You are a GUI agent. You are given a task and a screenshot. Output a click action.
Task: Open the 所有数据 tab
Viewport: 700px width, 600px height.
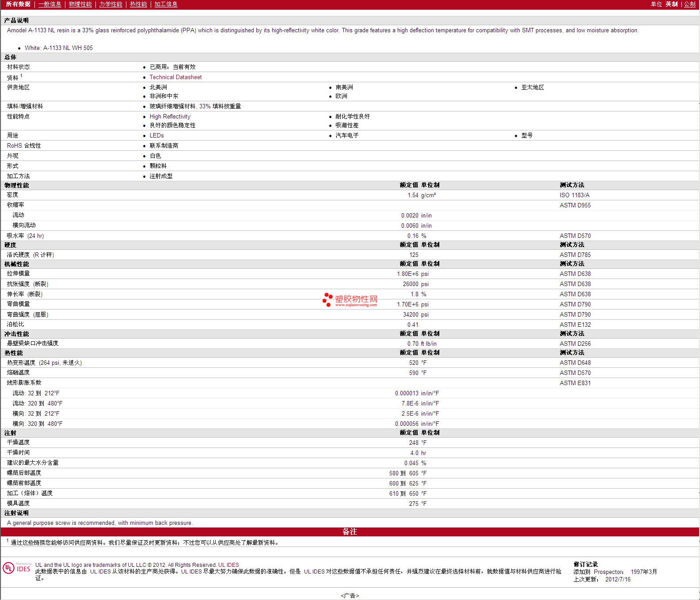coord(18,4)
